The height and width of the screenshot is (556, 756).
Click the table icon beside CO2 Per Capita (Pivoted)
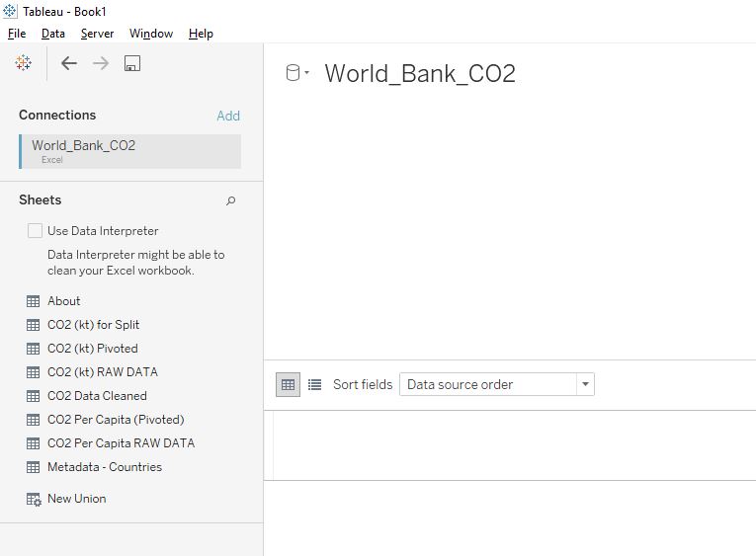click(x=33, y=420)
